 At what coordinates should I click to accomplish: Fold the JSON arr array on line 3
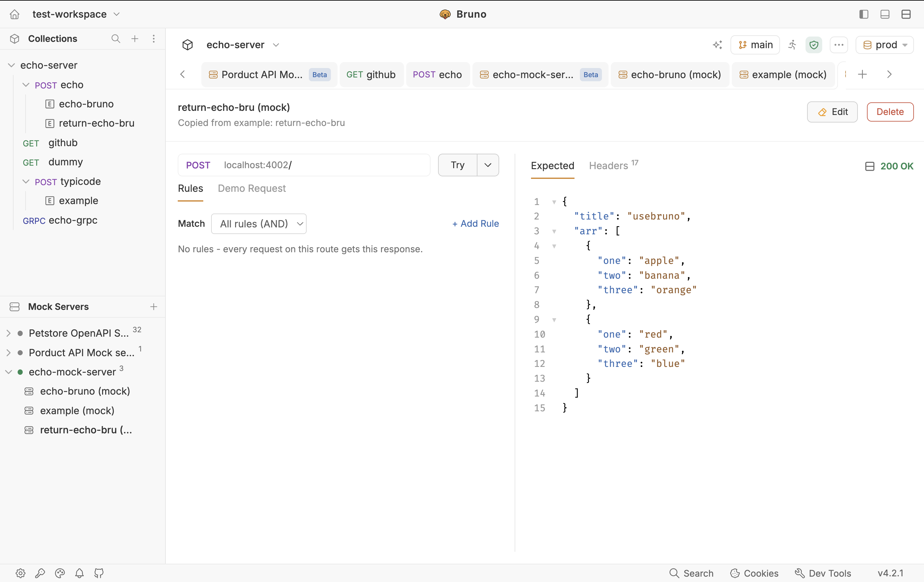554,231
